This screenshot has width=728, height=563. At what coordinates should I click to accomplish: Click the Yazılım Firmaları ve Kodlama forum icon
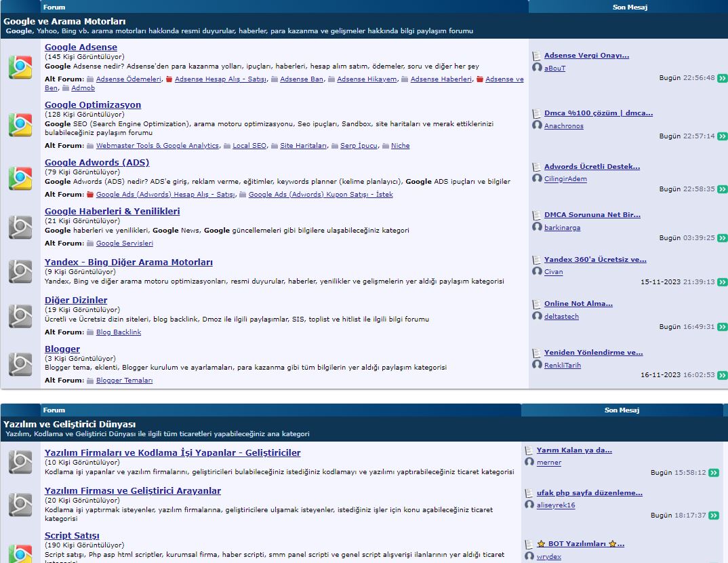coord(20,462)
